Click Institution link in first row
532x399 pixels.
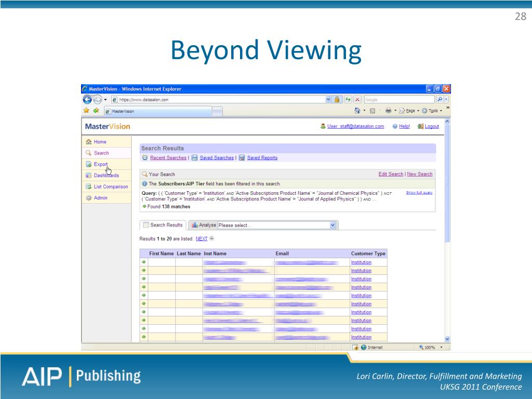361,262
